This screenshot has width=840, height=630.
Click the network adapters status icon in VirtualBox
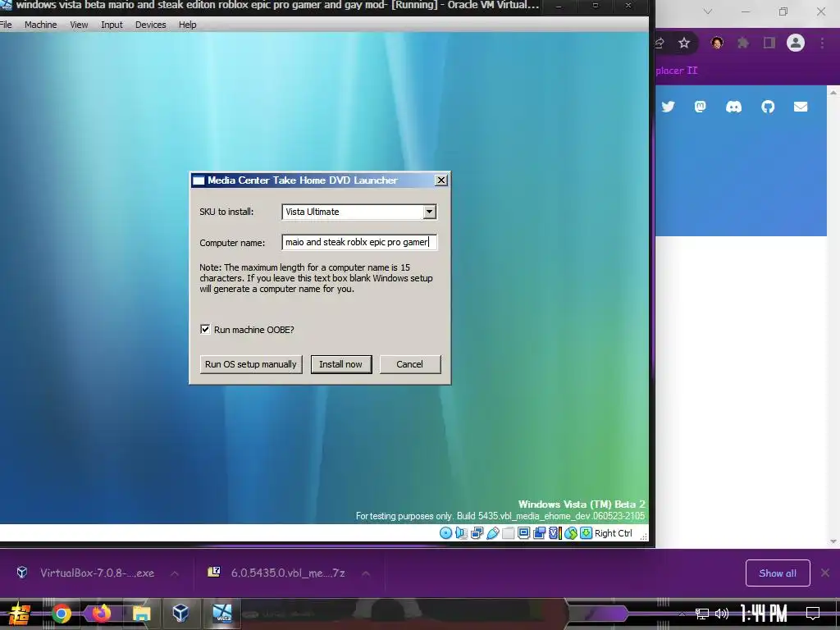click(477, 533)
